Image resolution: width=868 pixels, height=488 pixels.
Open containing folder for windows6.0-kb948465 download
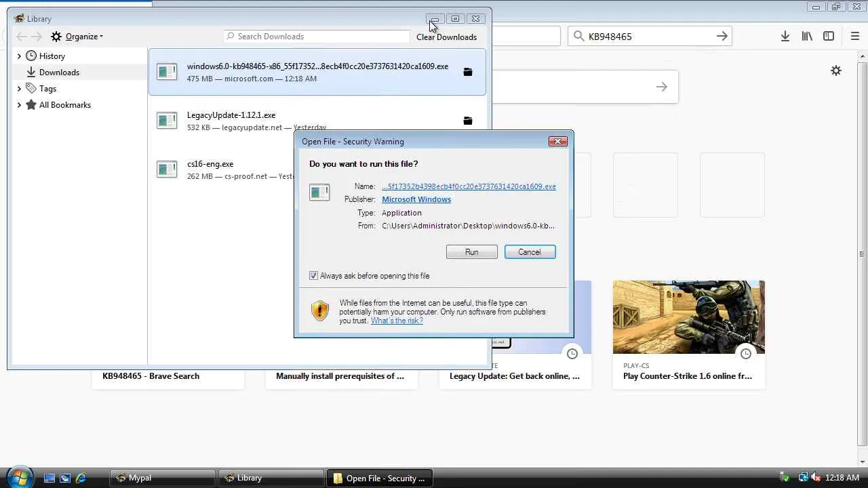pos(468,72)
